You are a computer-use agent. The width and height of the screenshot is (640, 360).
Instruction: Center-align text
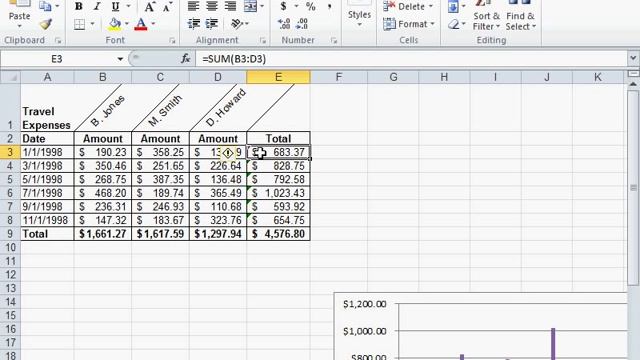212,6
